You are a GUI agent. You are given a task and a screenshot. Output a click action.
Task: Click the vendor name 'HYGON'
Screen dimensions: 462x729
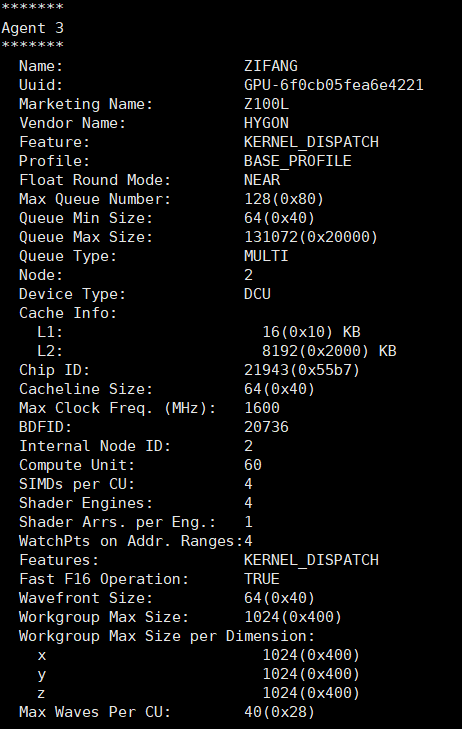266,123
